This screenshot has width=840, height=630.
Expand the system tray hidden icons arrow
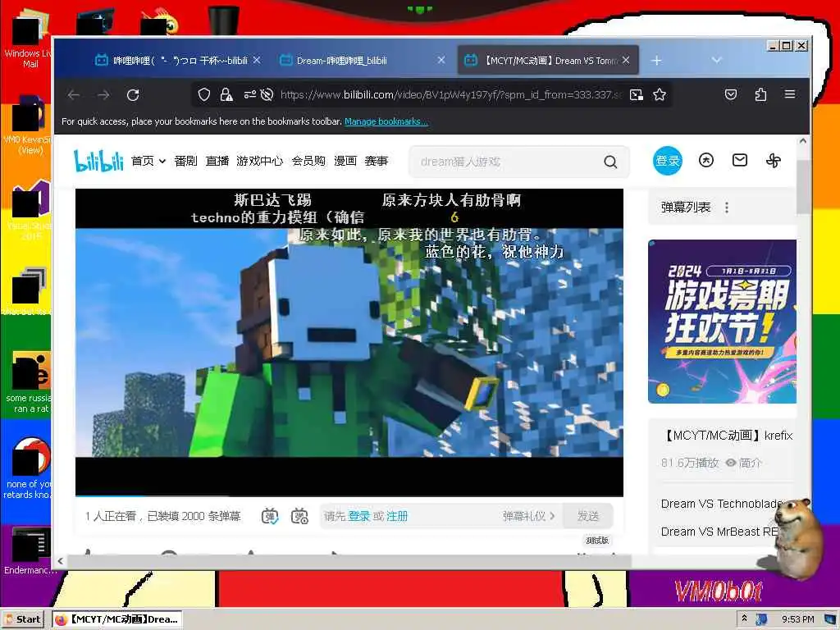pos(744,619)
